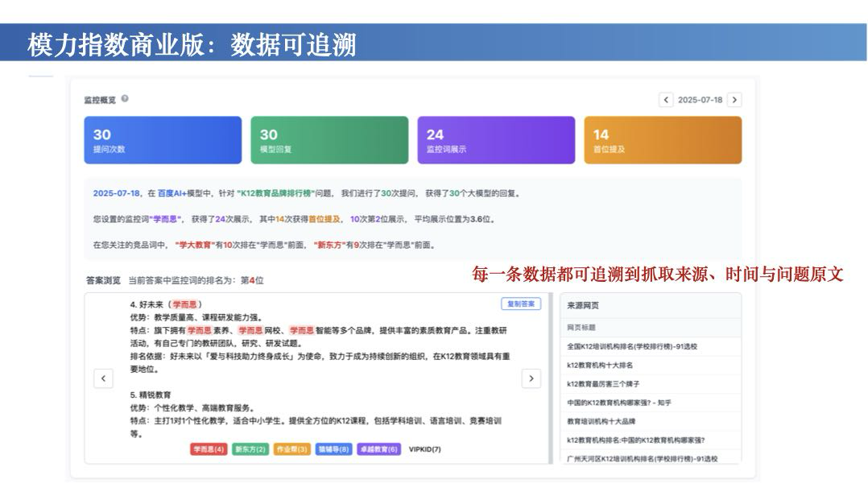The image size is (868, 488).
Task: Click the 4. 好未来 answer heading
Action: (166, 304)
